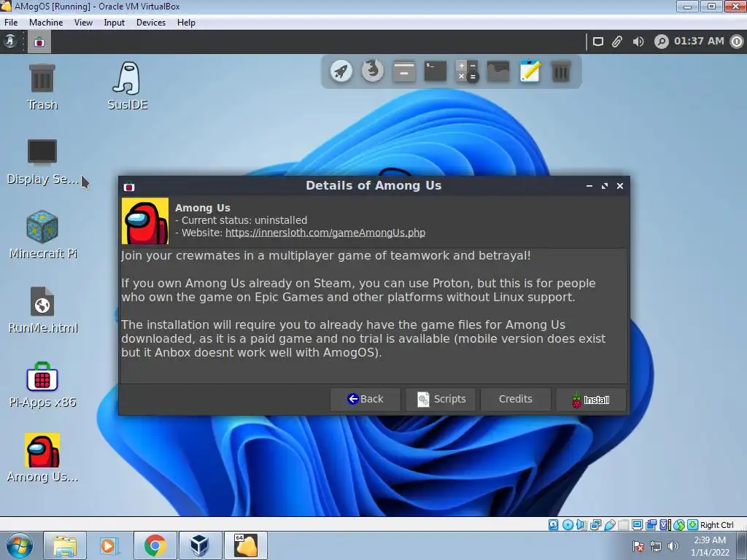Open the Firefox browser icon in the dock

[373, 71]
